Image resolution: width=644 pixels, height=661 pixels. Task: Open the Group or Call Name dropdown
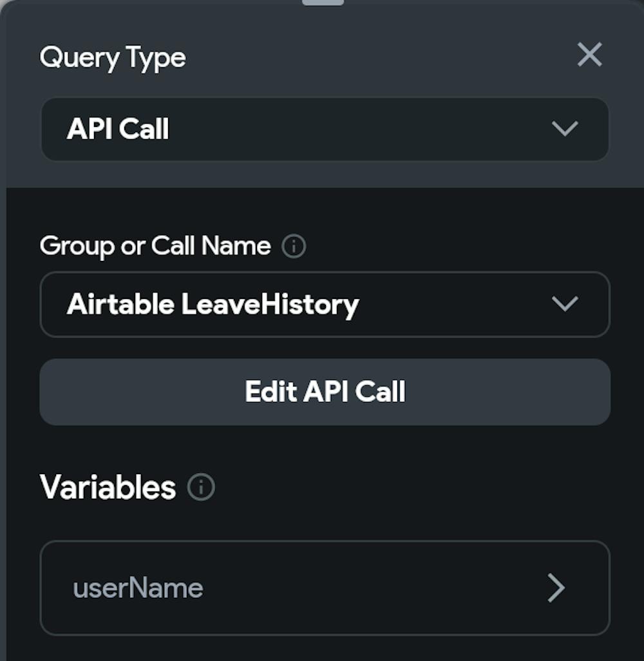coord(325,304)
